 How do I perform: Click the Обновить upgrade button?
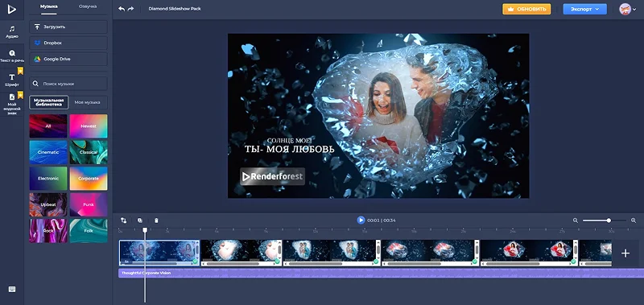526,9
